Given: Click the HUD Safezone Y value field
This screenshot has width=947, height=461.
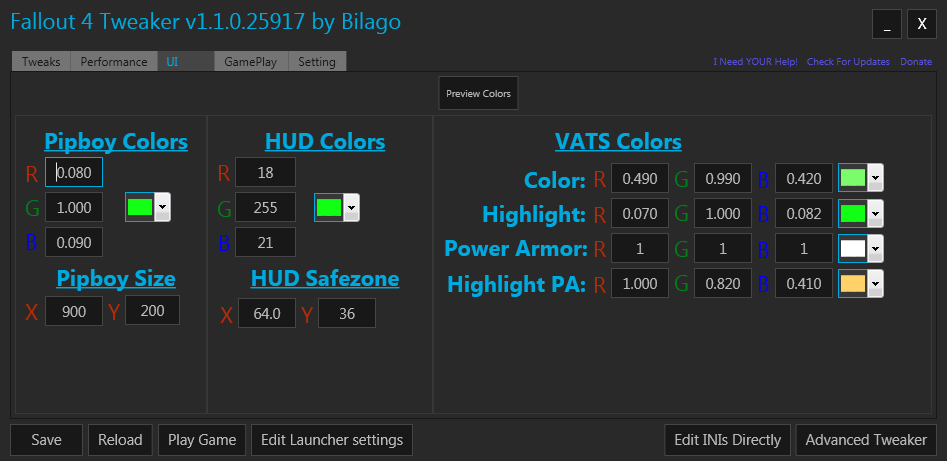Looking at the screenshot, I should point(346,314).
